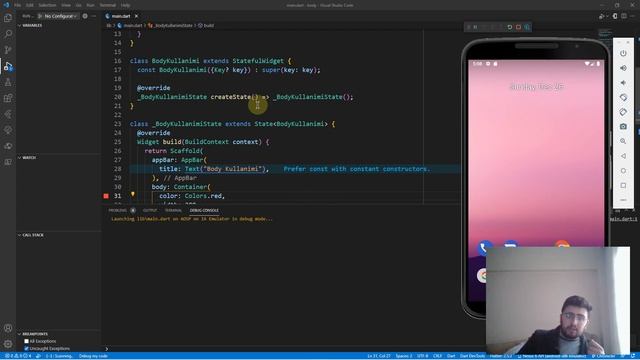Open launch.json with the debug gear icon
The width and height of the screenshot is (640, 360).
click(x=85, y=16)
